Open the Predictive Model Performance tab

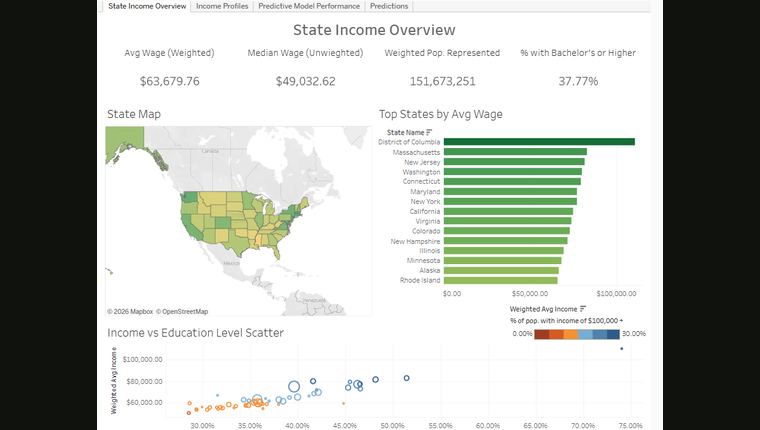(309, 6)
